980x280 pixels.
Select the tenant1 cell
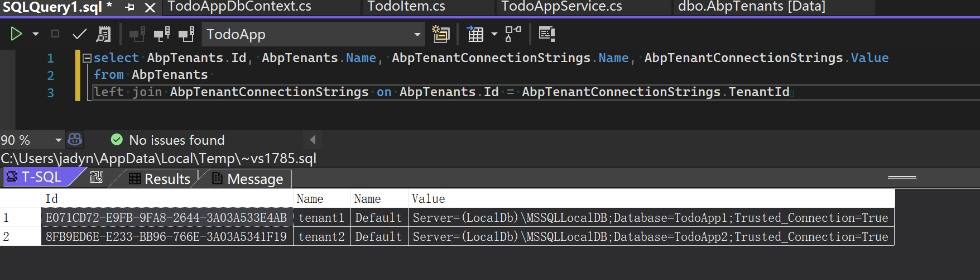pyautogui.click(x=322, y=217)
